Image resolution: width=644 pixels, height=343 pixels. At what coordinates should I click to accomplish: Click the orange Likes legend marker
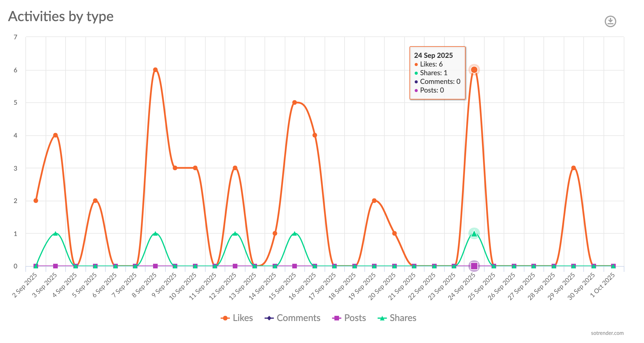(225, 318)
